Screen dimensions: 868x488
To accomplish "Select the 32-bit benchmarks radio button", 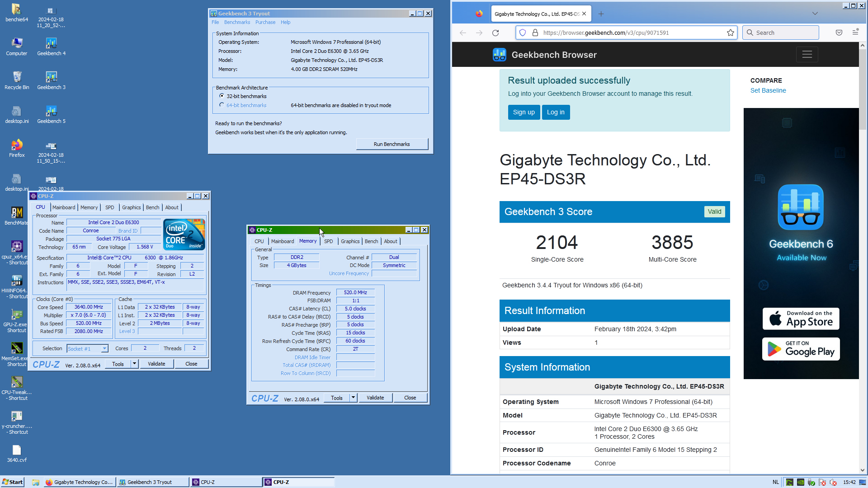I will (222, 96).
